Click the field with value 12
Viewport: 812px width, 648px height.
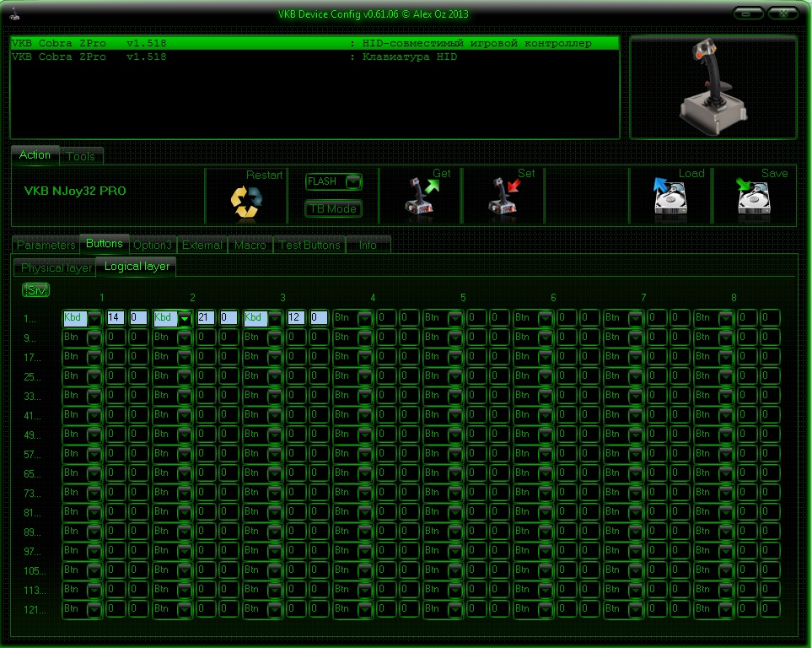pyautogui.click(x=296, y=318)
